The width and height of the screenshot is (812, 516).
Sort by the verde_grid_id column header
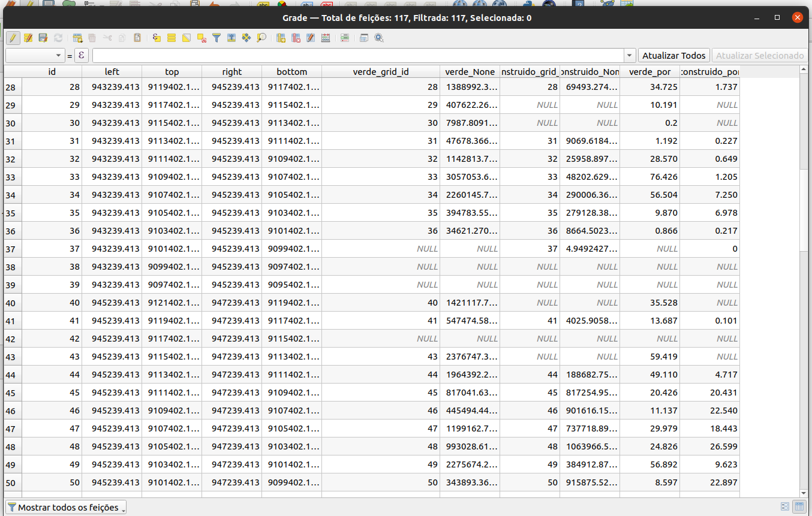[381, 71]
